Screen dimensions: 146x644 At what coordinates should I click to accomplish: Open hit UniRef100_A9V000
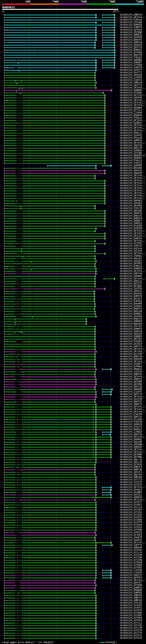point(131,170)
